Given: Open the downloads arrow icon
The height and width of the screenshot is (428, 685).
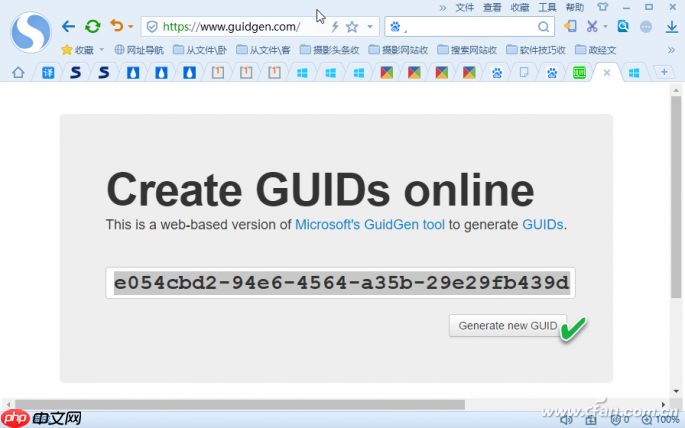Looking at the screenshot, I should 671,26.
